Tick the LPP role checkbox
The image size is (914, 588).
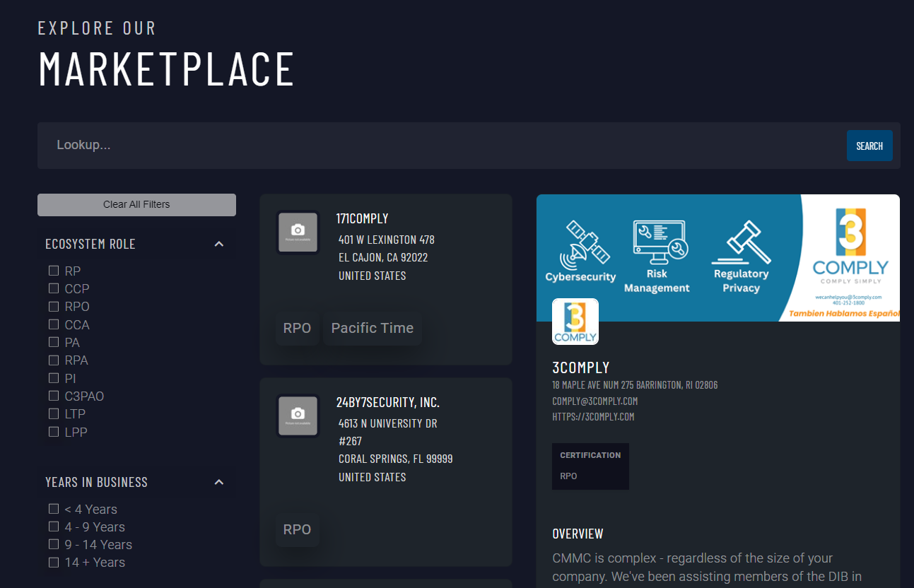tap(53, 432)
